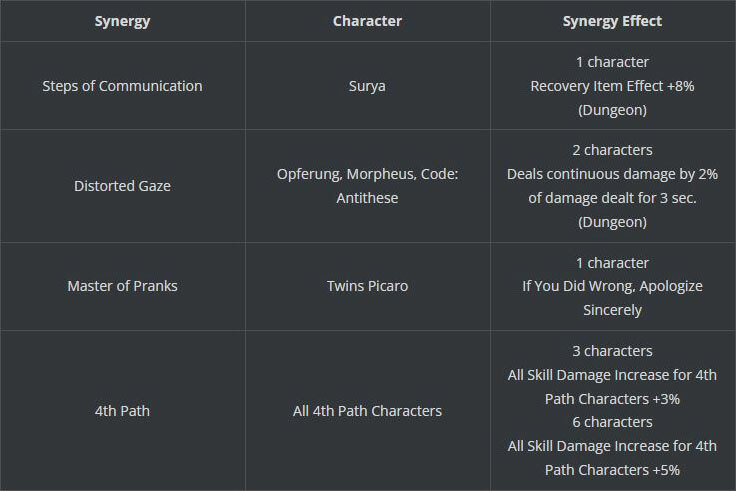
Task: Select the Surya character cell
Action: click(x=368, y=86)
